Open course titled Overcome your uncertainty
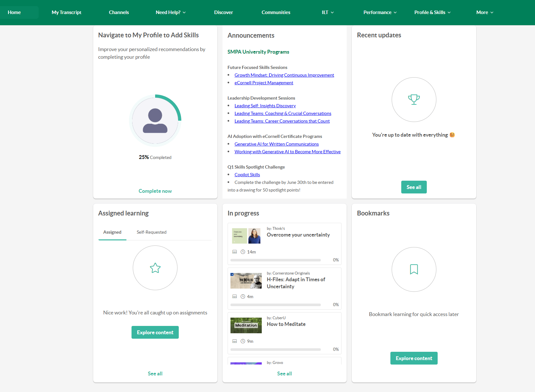 [x=298, y=235]
